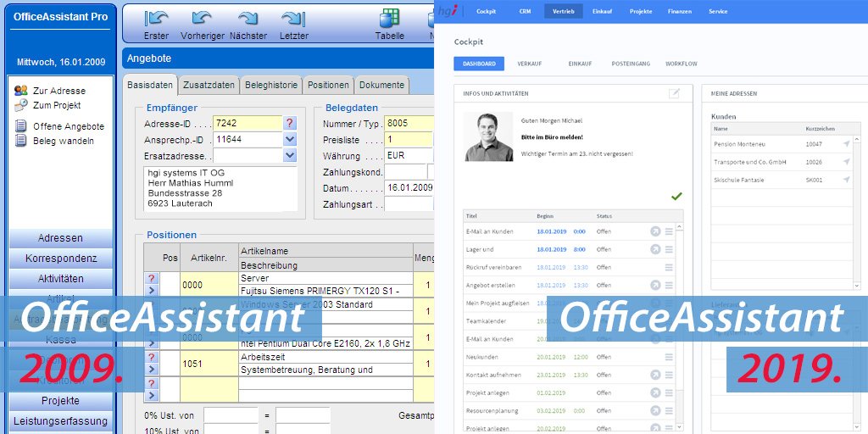Switch to the WORKFLOW cockpit tab
This screenshot has height=434, width=868.
pyautogui.click(x=682, y=64)
